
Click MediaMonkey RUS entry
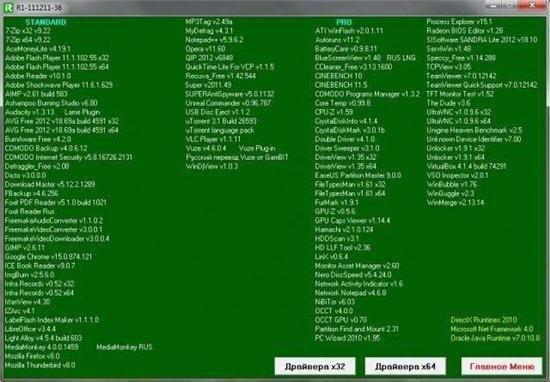[125, 347]
